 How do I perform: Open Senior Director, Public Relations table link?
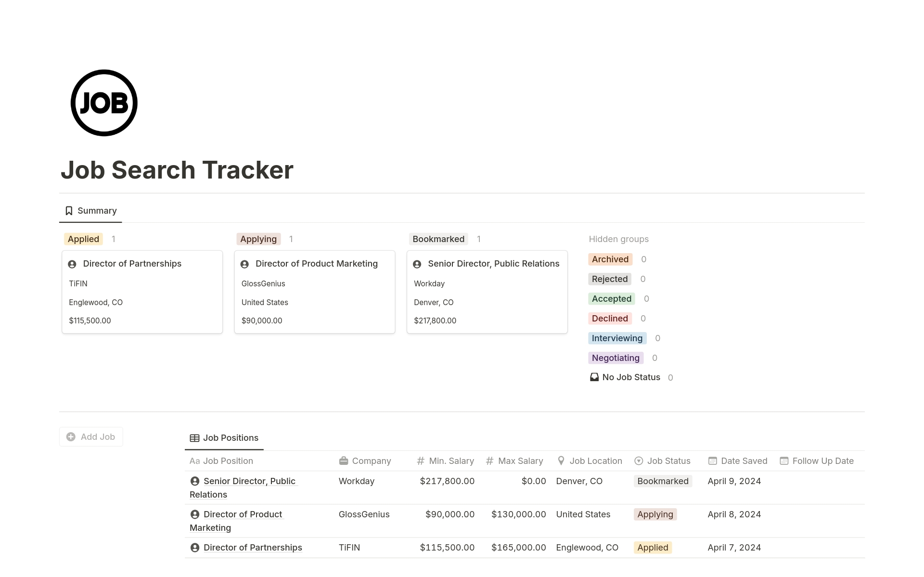[x=249, y=481]
